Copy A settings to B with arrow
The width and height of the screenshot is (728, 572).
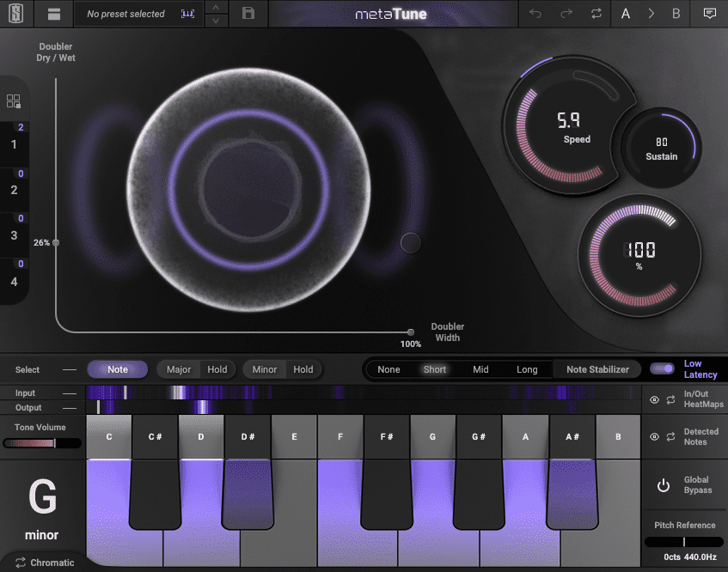click(x=651, y=14)
